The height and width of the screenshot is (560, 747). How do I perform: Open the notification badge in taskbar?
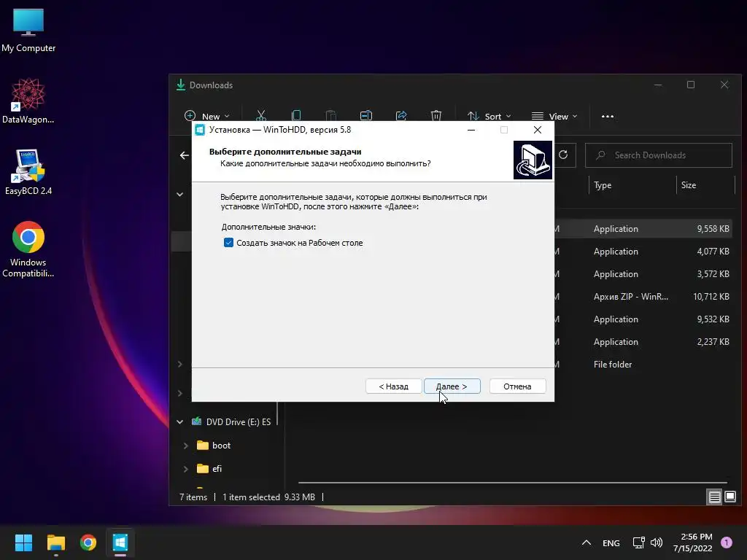[x=727, y=542]
